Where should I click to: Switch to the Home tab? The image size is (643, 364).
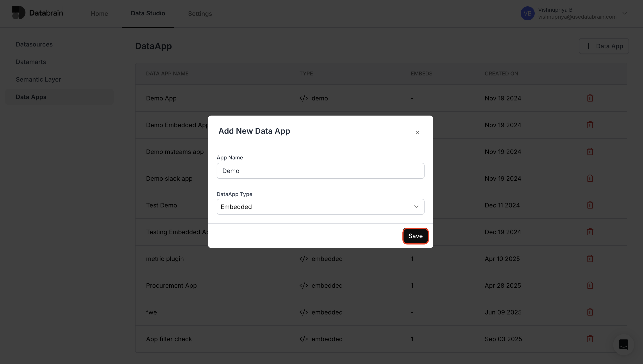click(99, 14)
